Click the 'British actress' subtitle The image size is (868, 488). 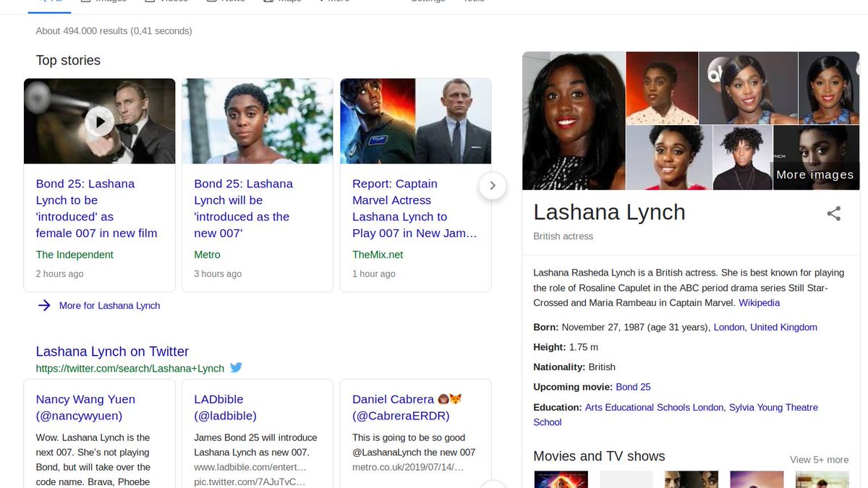563,236
